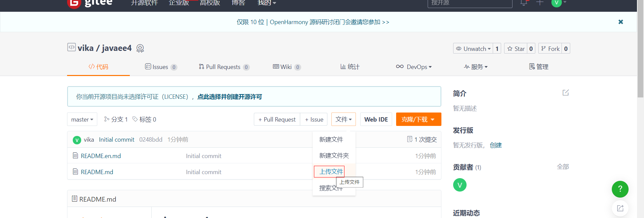The height and width of the screenshot is (218, 644).
Task: Open the README.en.md file
Action: [x=101, y=156]
